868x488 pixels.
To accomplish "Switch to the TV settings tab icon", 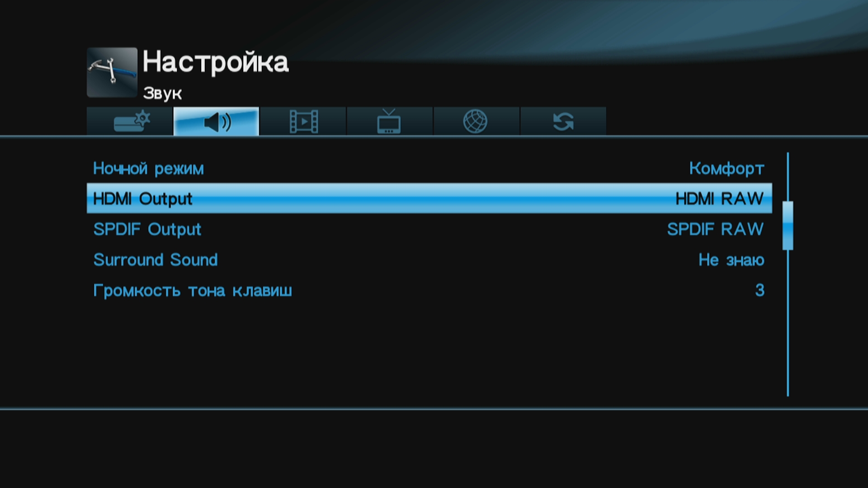I will [390, 121].
